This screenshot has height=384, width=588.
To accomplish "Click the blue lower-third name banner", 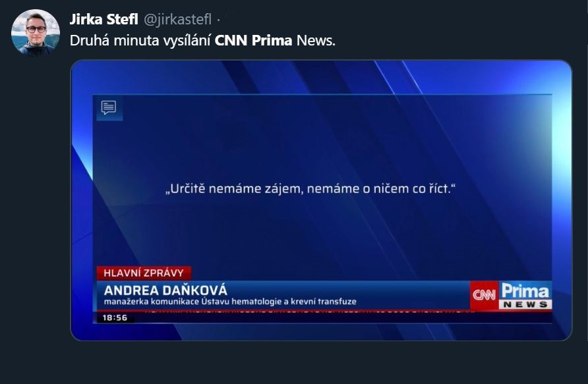I will (x=283, y=296).
